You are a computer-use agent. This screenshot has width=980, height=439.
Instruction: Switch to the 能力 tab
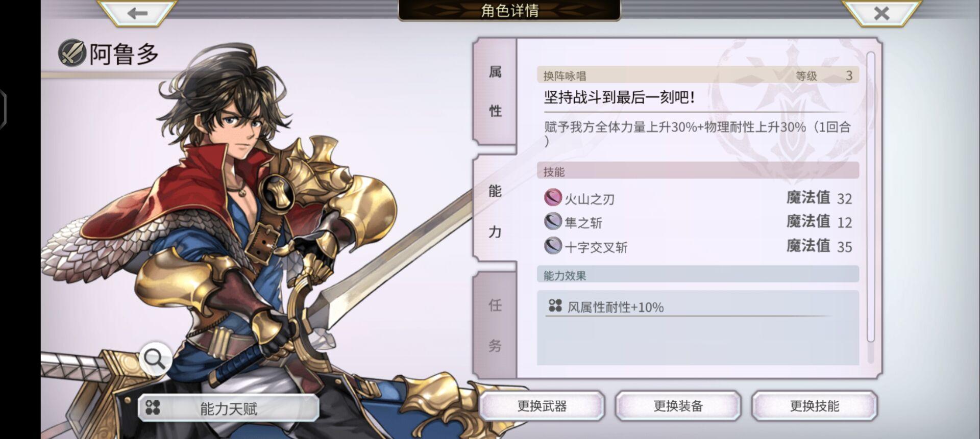tap(495, 211)
